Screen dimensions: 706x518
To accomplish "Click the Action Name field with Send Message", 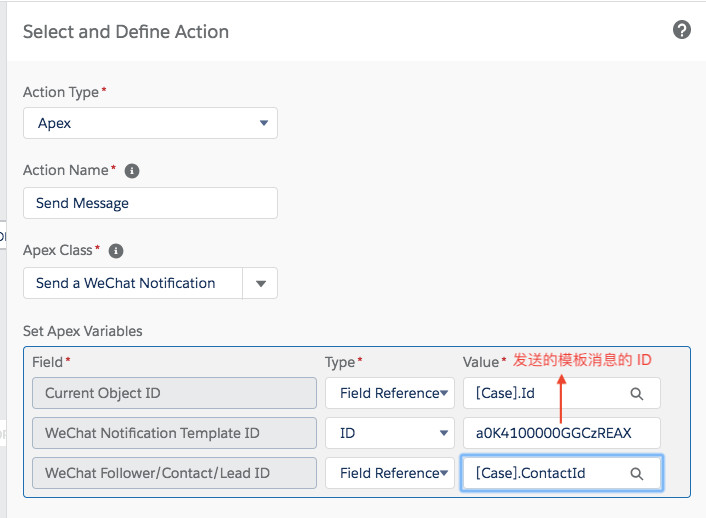I will coord(150,203).
